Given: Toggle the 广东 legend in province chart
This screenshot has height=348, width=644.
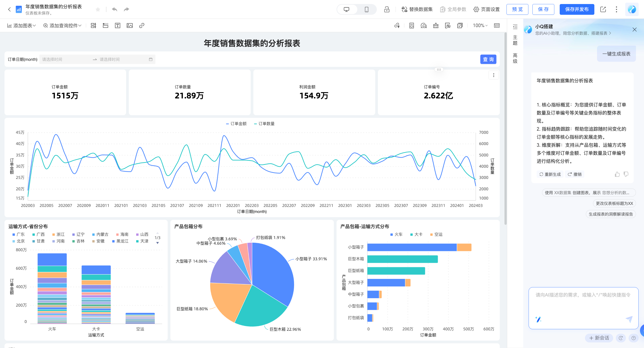Looking at the screenshot, I should [19, 235].
